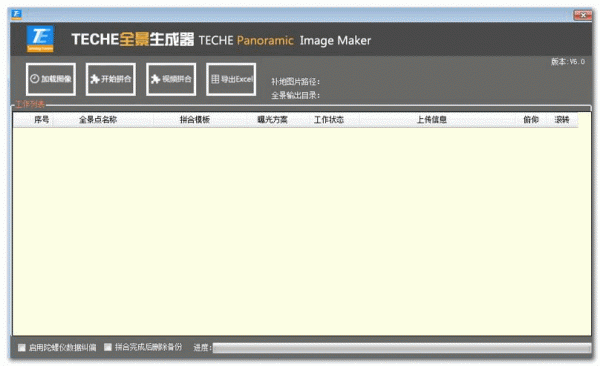The width and height of the screenshot is (600, 366).
Task: Click 滚转 column header
Action: point(562,120)
